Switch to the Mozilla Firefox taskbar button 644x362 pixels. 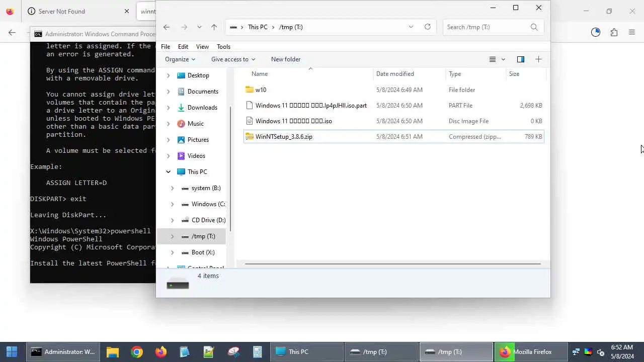(x=531, y=352)
